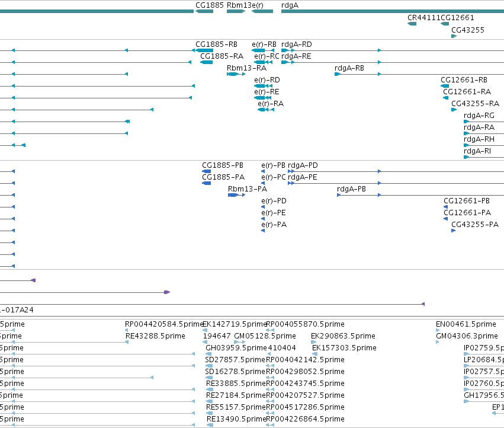Click EST GM05128.5prime label
The width and height of the screenshot is (504, 428).
pos(265,336)
